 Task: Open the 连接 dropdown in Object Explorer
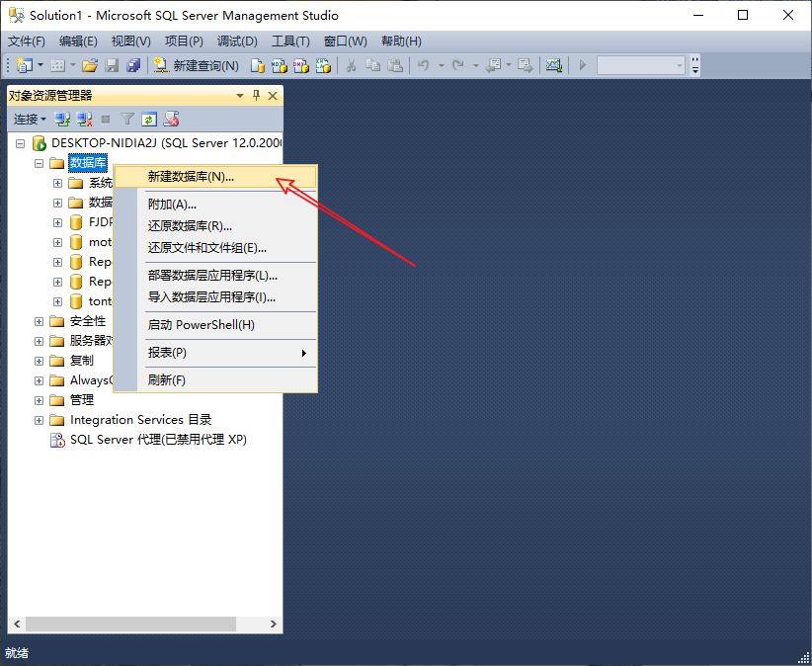pos(30,120)
